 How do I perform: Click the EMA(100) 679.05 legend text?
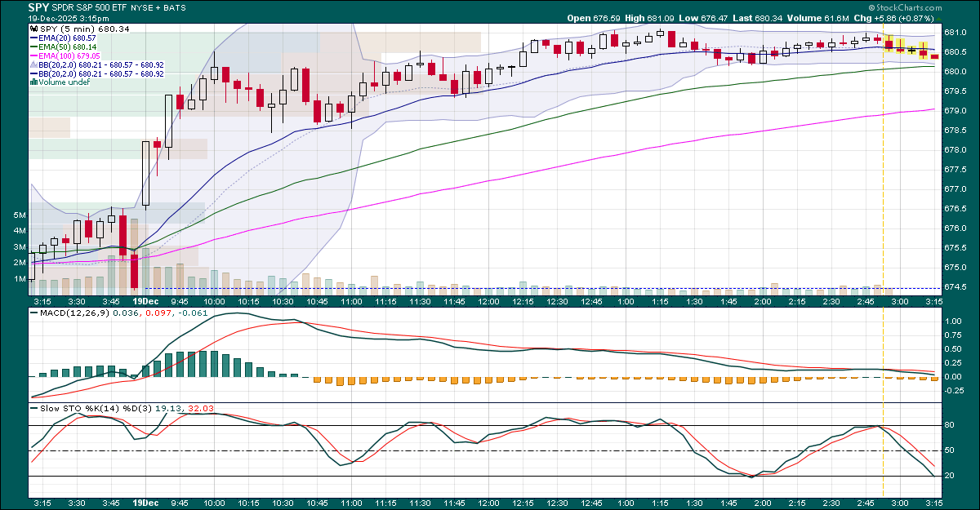click(x=70, y=56)
